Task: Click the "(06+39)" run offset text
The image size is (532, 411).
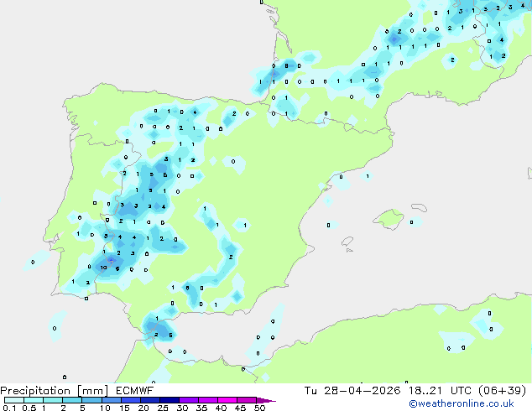Action: 502,391
